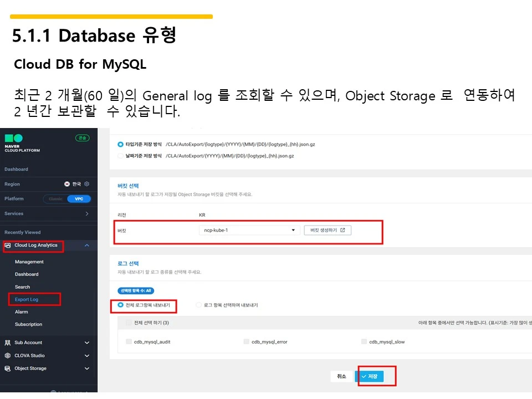Check the cdb_mysql_audit checkbox
The width and height of the screenshot is (532, 399).
pyautogui.click(x=129, y=341)
